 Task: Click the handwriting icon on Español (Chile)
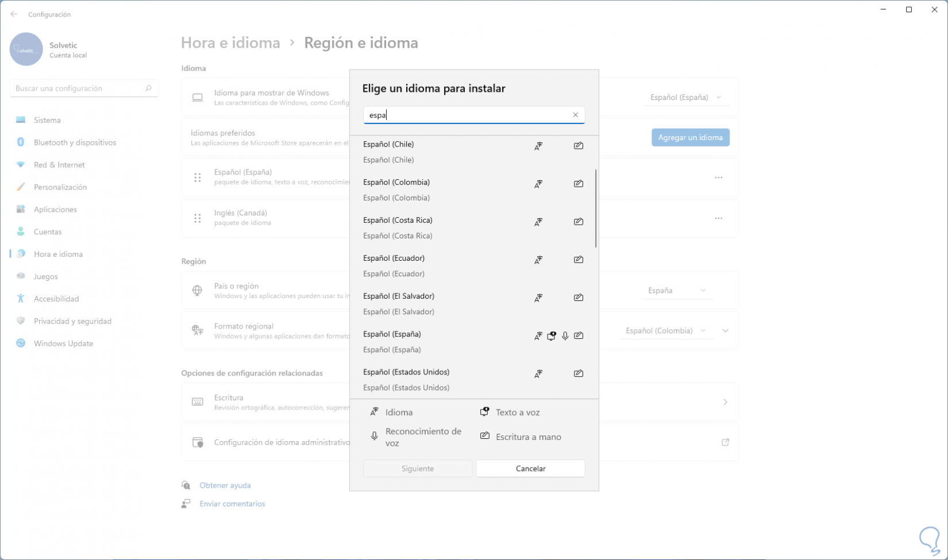579,146
